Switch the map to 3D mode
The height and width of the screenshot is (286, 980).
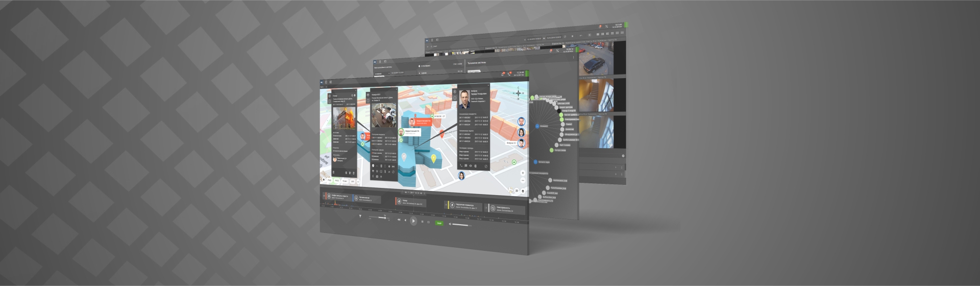coord(517,190)
